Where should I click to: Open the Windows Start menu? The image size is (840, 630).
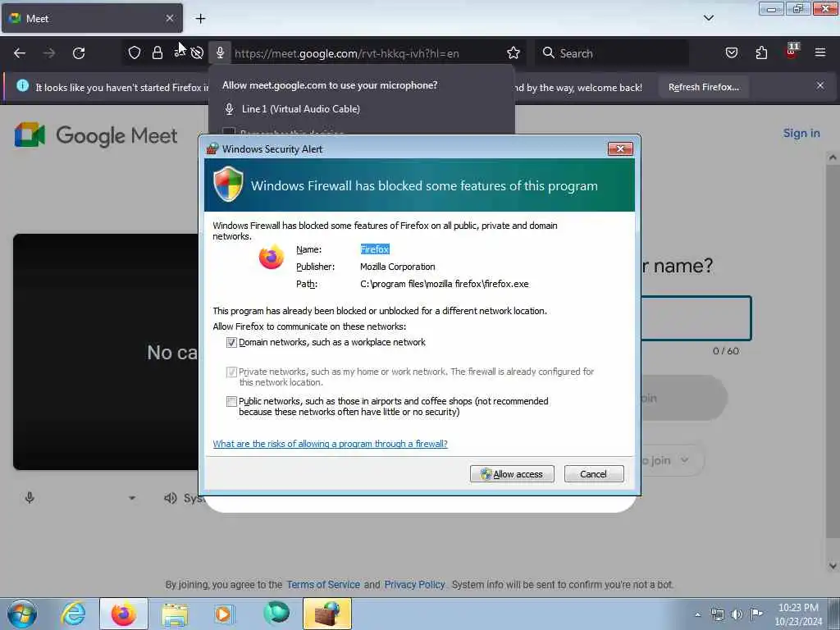tap(22, 614)
